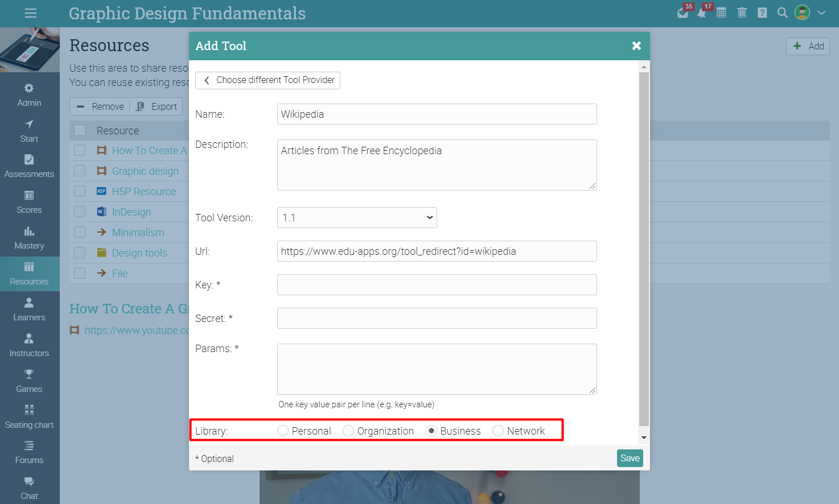Click the search magnifier icon
The height and width of the screenshot is (504, 839).
coord(783,13)
